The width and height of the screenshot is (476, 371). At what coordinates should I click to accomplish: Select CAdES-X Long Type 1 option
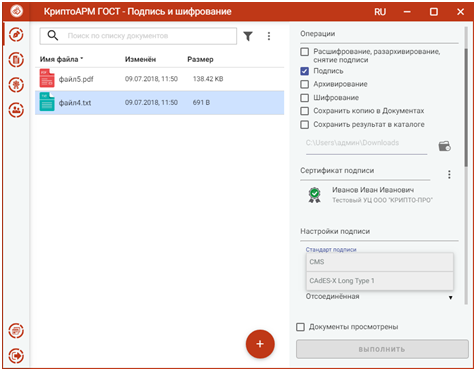(380, 281)
